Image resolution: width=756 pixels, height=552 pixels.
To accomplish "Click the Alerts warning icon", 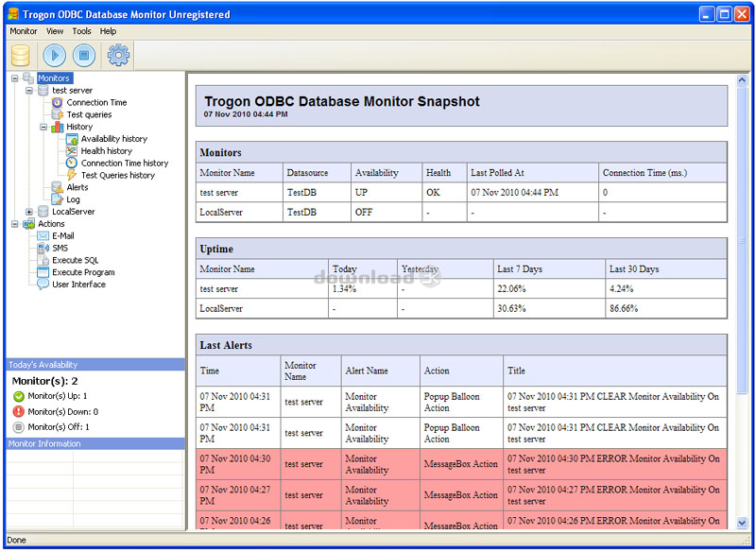I will (x=58, y=187).
